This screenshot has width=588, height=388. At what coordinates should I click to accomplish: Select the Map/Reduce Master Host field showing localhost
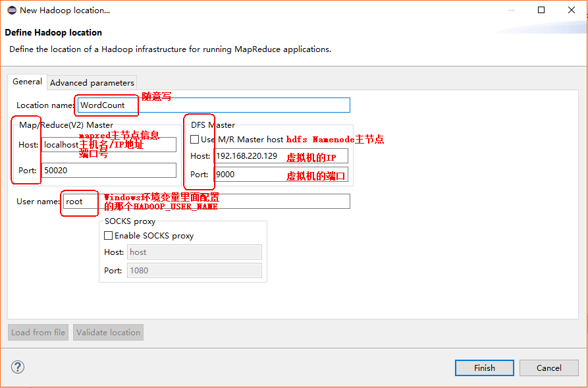(x=109, y=144)
